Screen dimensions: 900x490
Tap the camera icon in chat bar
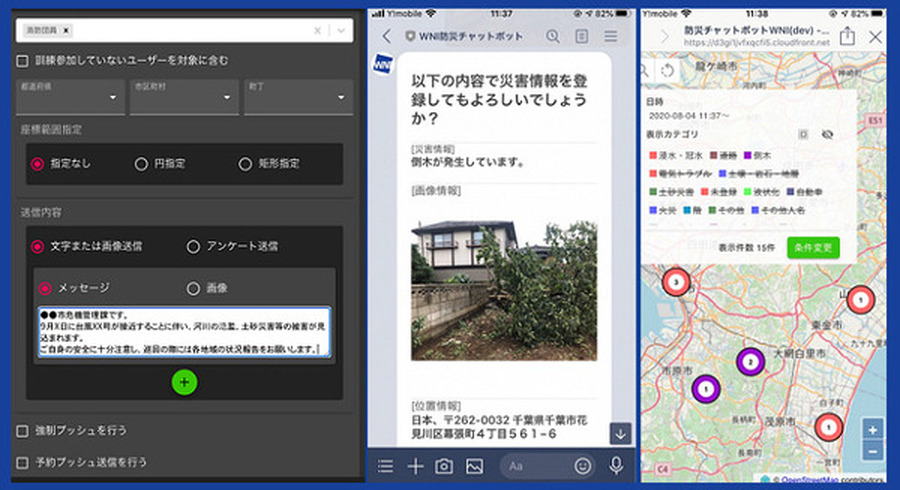tap(444, 466)
